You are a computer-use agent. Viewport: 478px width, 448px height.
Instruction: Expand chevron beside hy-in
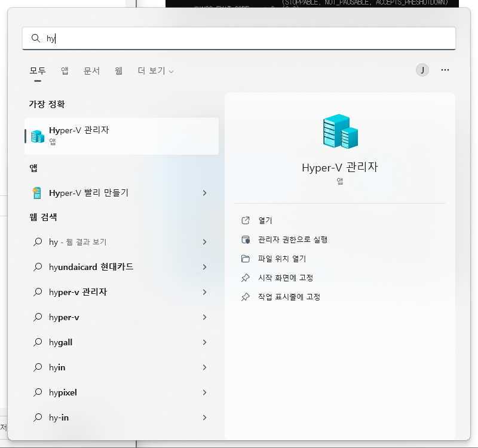point(204,418)
